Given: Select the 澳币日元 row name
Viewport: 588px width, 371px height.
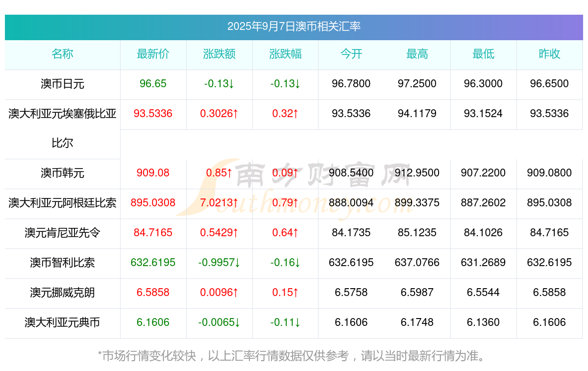Looking at the screenshot, I should (63, 84).
